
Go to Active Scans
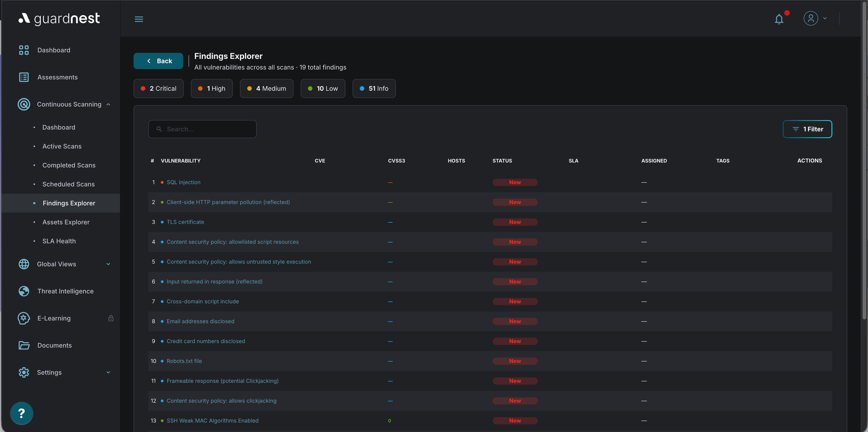click(x=62, y=146)
